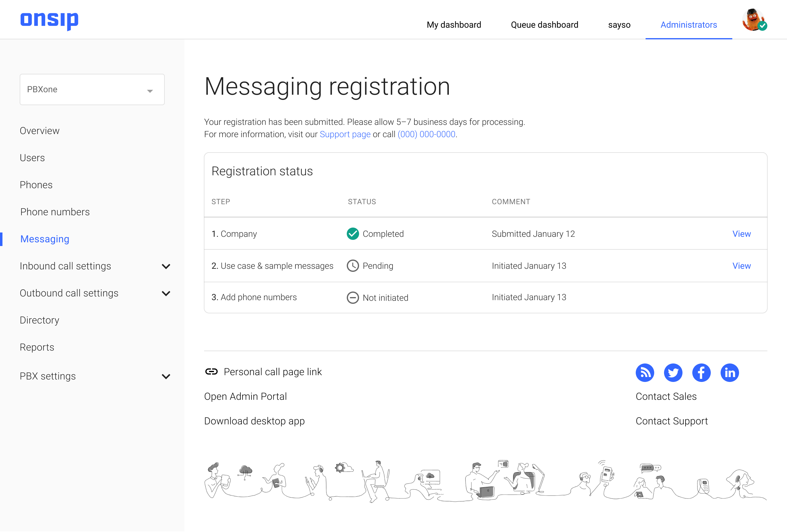Open Directory in the sidebar

pos(40,320)
